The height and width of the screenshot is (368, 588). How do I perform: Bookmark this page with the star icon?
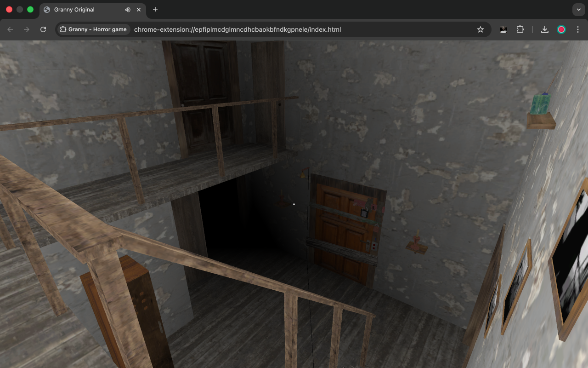(481, 29)
